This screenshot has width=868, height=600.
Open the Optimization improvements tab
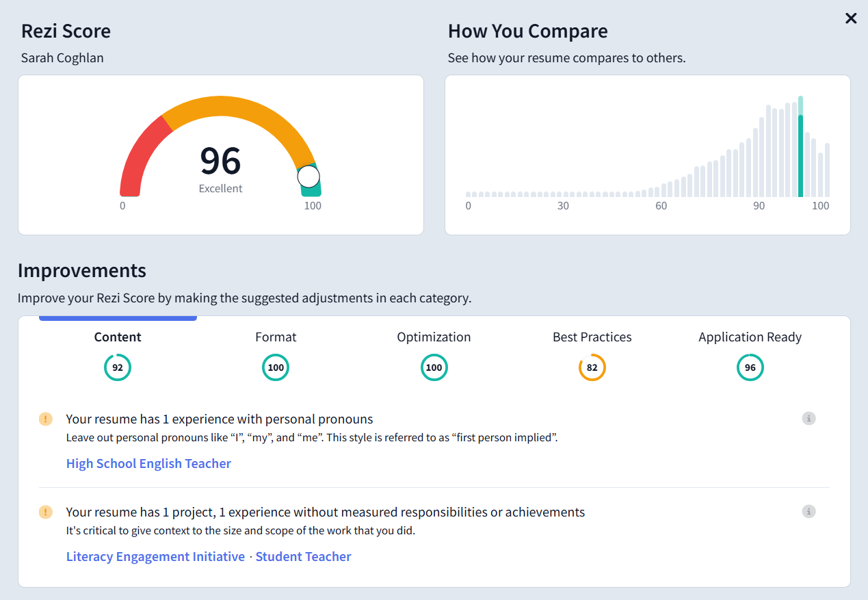coord(434,337)
